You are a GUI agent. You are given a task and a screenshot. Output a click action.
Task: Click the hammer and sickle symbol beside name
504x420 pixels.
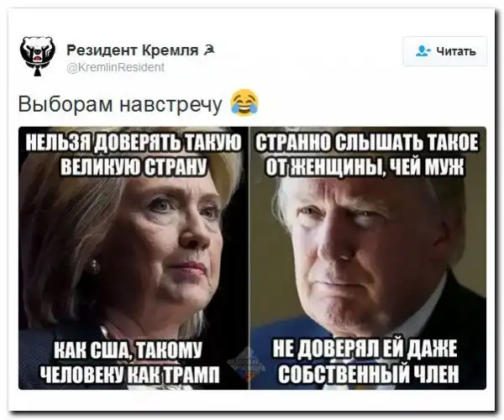pos(209,50)
